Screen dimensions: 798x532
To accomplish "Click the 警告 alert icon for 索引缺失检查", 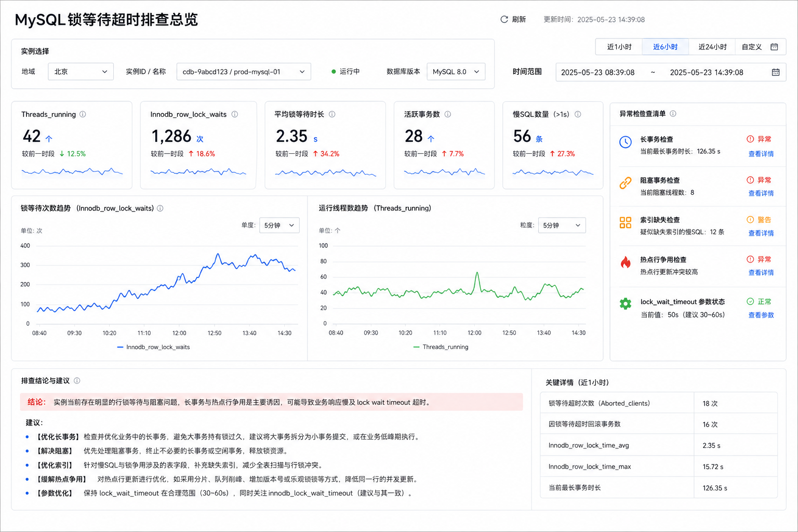I will click(x=750, y=220).
